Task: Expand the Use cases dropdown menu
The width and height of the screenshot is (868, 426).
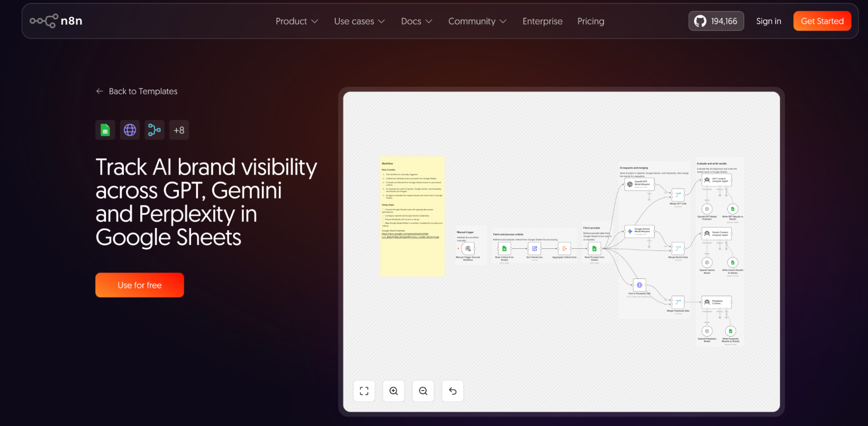Action: (360, 21)
